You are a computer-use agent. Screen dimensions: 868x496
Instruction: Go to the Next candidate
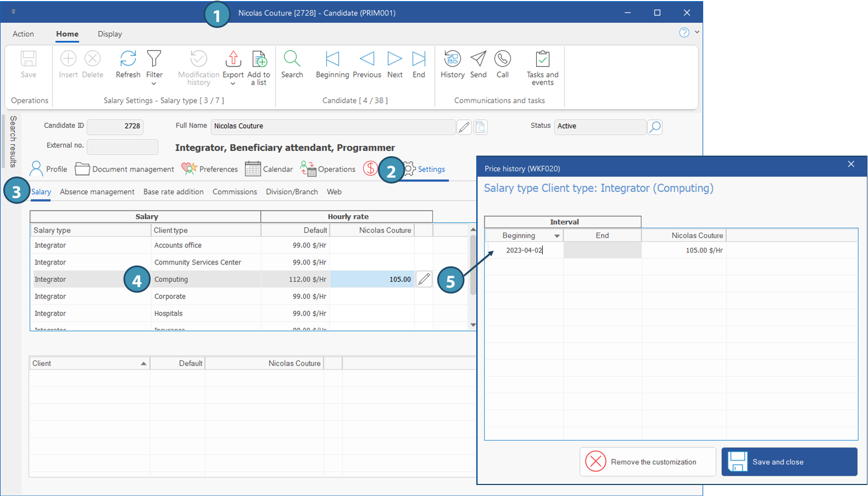click(394, 59)
